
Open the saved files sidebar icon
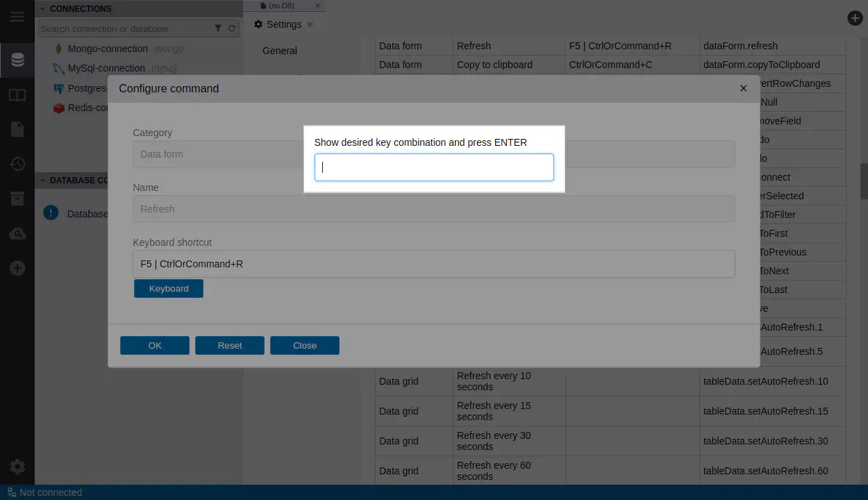click(17, 129)
